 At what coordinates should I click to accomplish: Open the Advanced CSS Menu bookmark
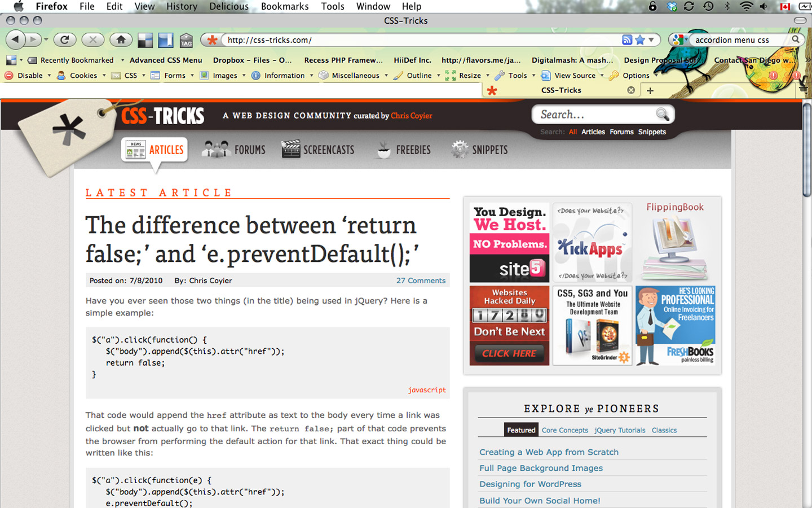(x=166, y=60)
